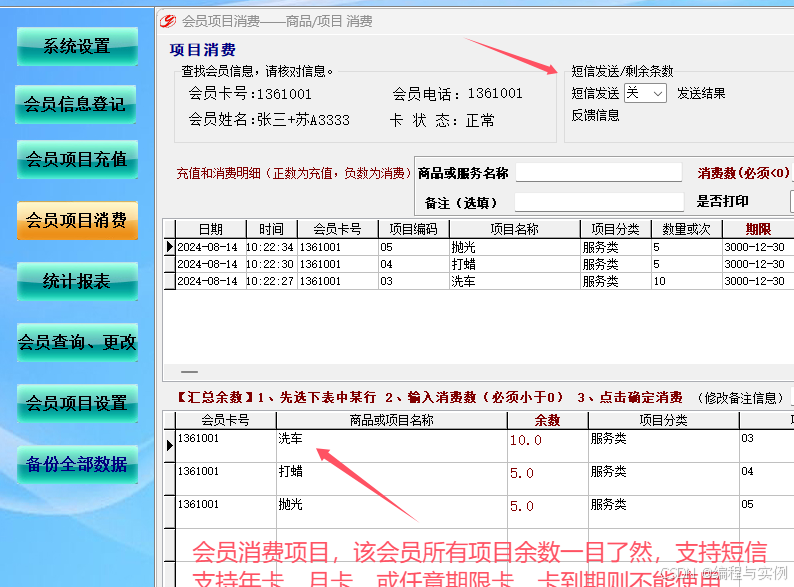Click code 05 in summary table

747,504
